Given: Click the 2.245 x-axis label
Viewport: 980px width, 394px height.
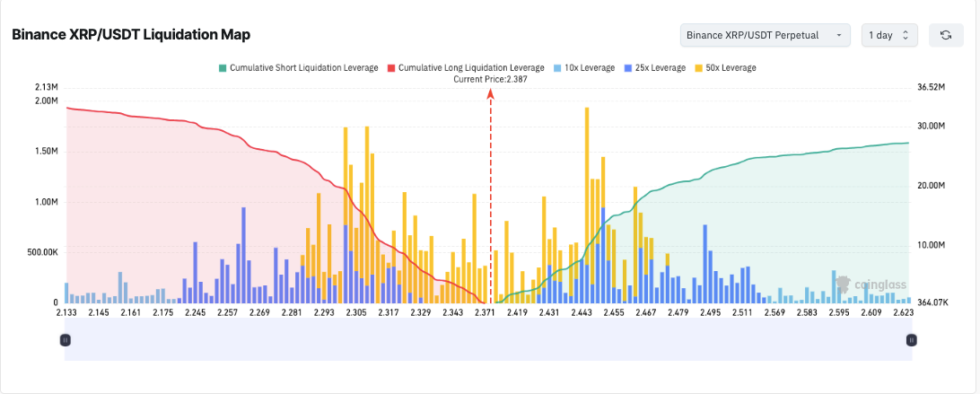Looking at the screenshot, I should [x=196, y=312].
